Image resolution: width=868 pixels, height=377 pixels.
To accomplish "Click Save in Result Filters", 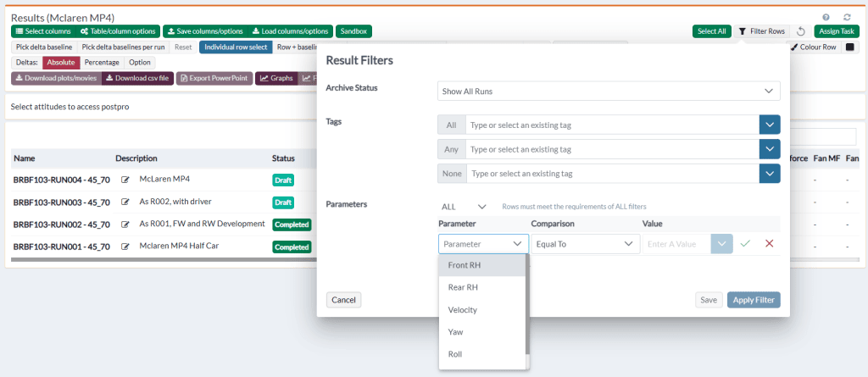I will (x=709, y=300).
